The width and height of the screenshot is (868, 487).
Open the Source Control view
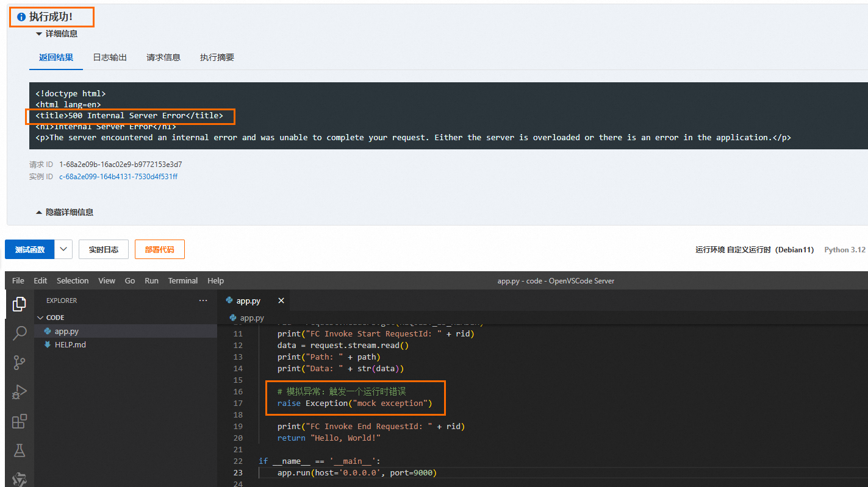[20, 363]
